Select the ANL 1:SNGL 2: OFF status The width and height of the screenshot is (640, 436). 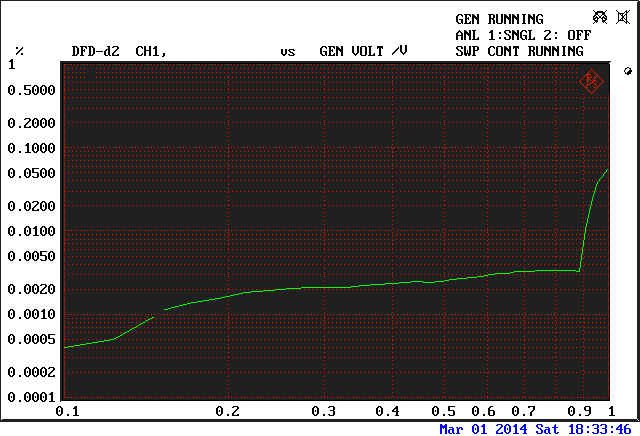523,36
